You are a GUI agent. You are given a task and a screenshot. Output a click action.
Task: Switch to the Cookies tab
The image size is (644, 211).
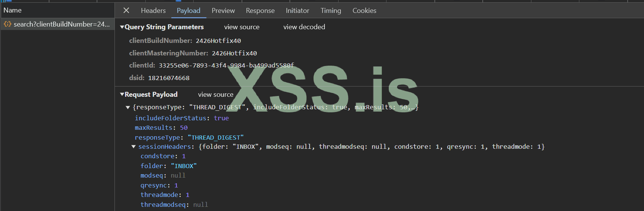364,11
